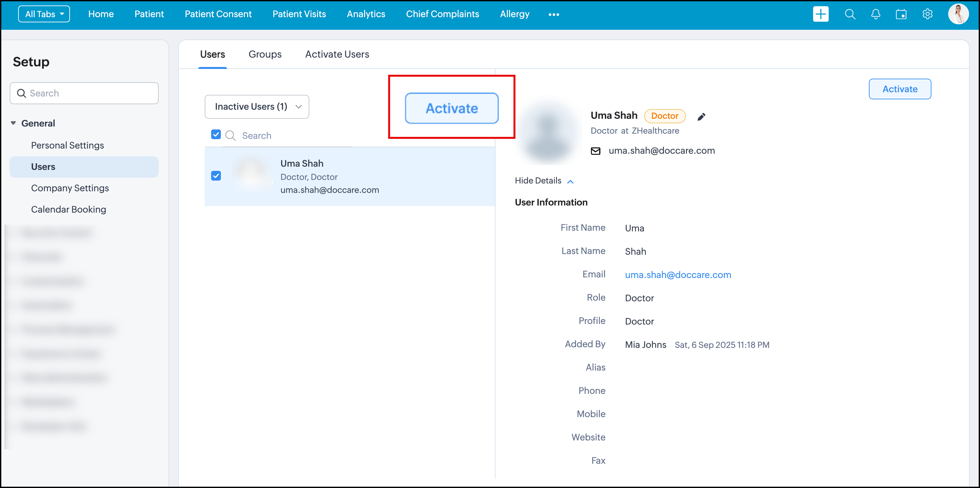Click the three-dots more tabs icon
Image resolution: width=980 pixels, height=488 pixels.
coord(553,15)
